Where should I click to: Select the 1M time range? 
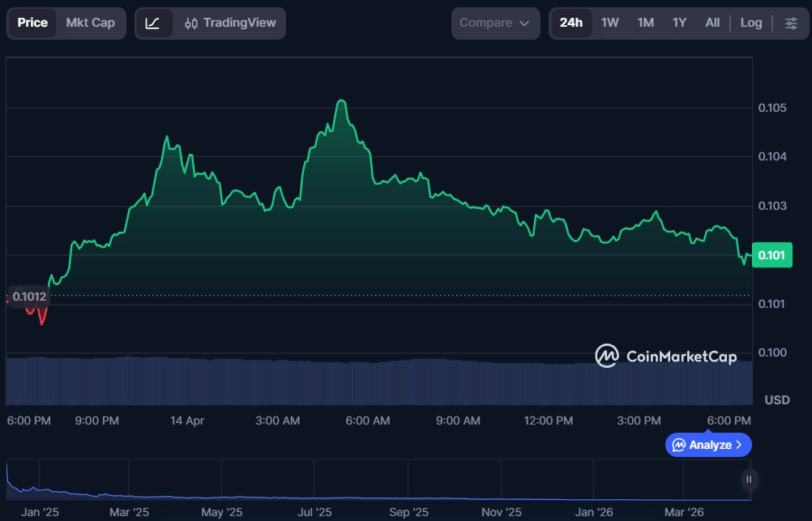645,23
